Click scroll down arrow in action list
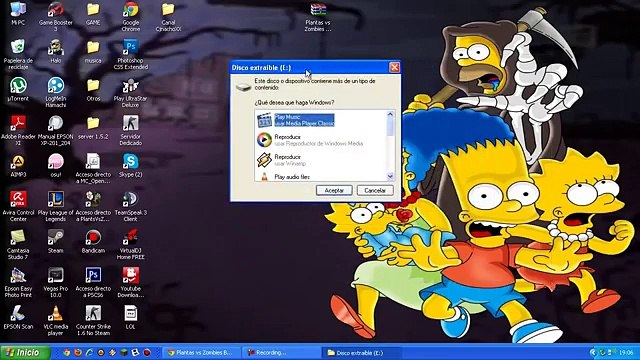Viewport: 640px width, 360px height. 390,176
